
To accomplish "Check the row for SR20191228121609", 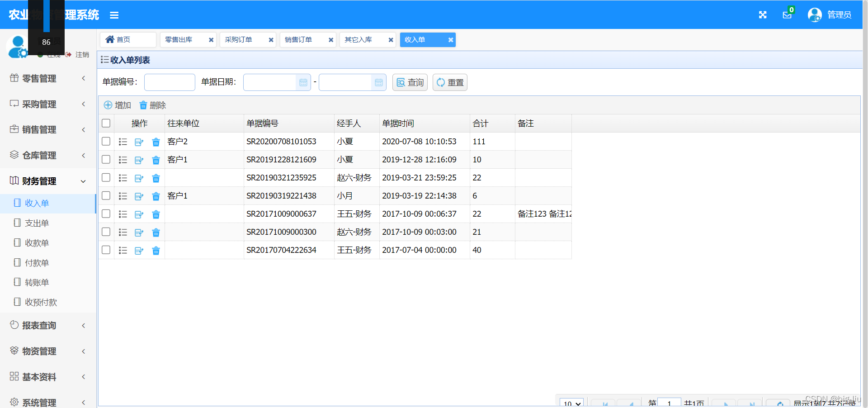I will pos(106,159).
